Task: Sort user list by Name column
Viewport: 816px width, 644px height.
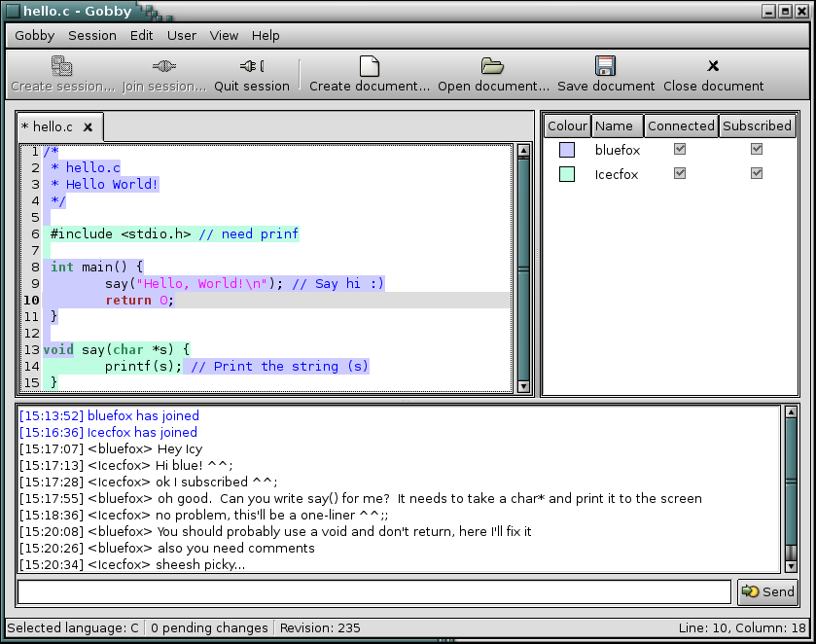Action: pos(618,126)
